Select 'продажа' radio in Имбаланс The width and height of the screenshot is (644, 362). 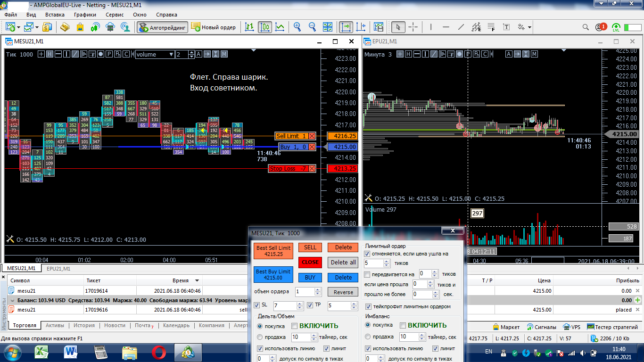click(368, 337)
